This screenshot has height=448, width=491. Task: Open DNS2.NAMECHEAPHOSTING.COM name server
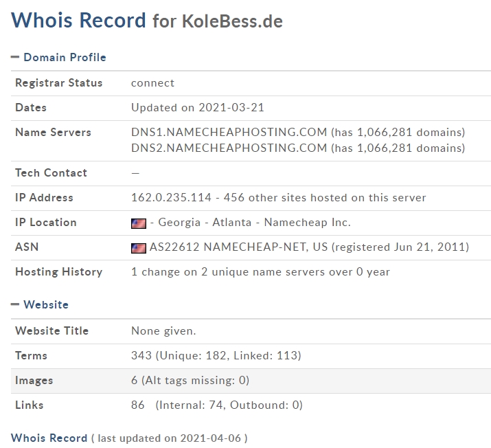click(229, 148)
